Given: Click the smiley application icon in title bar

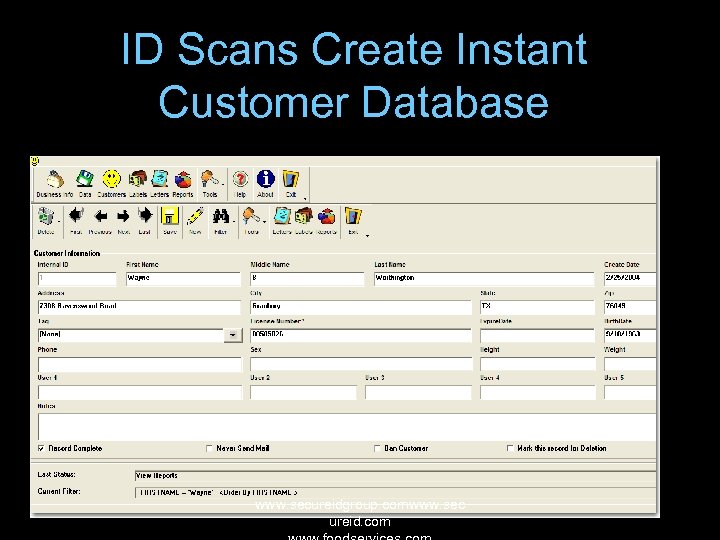Looking at the screenshot, I should pyautogui.click(x=35, y=161).
